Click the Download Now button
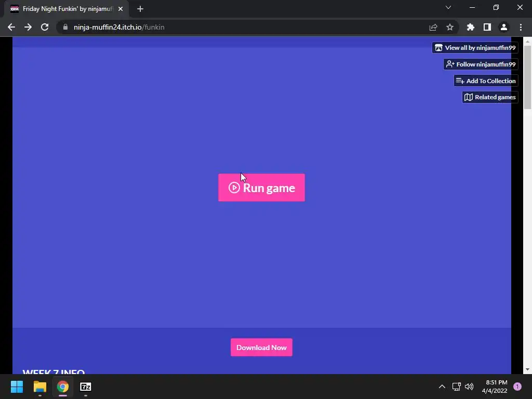Image resolution: width=532 pixels, height=399 pixels. [x=261, y=348]
